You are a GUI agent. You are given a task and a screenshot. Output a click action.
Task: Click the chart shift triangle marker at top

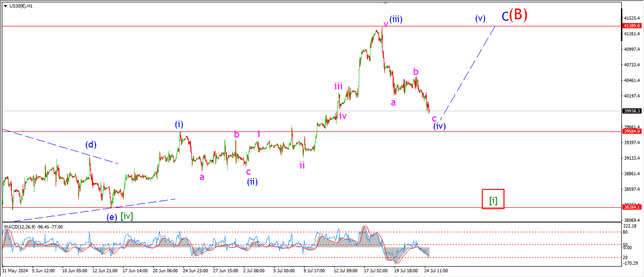click(385, 3)
